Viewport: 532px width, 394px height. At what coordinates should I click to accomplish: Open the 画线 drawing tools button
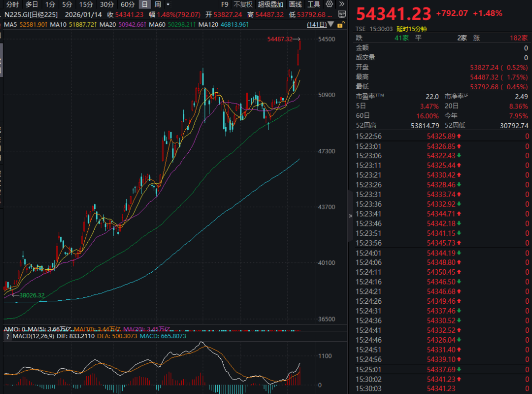(x=296, y=4)
